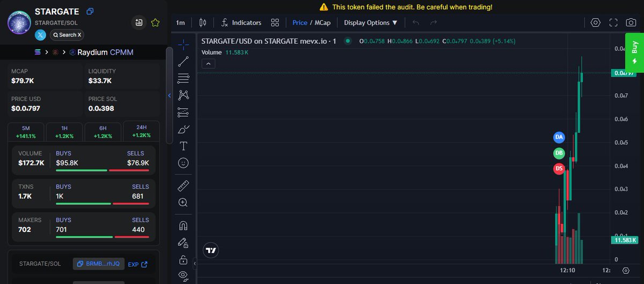The image size is (644, 284).
Task: Click the redo arrow in chart toolbar
Action: click(434, 23)
